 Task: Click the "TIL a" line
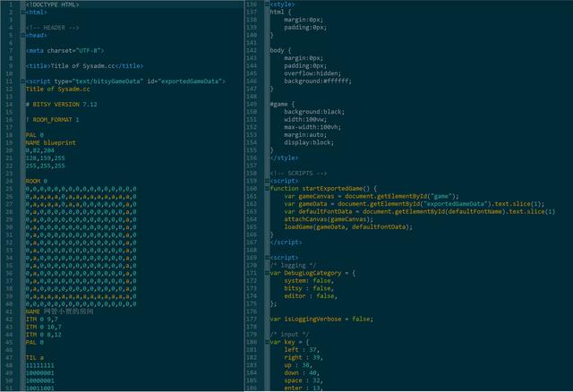click(x=35, y=357)
